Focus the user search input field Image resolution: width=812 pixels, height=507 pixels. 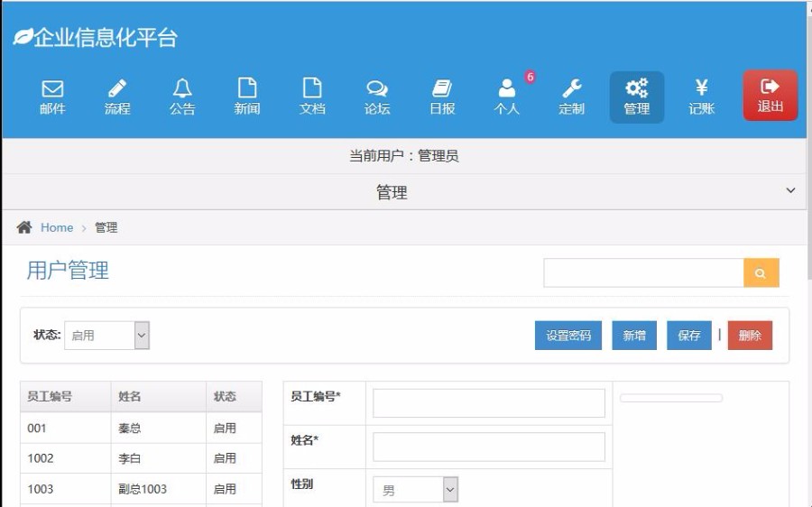(x=643, y=273)
